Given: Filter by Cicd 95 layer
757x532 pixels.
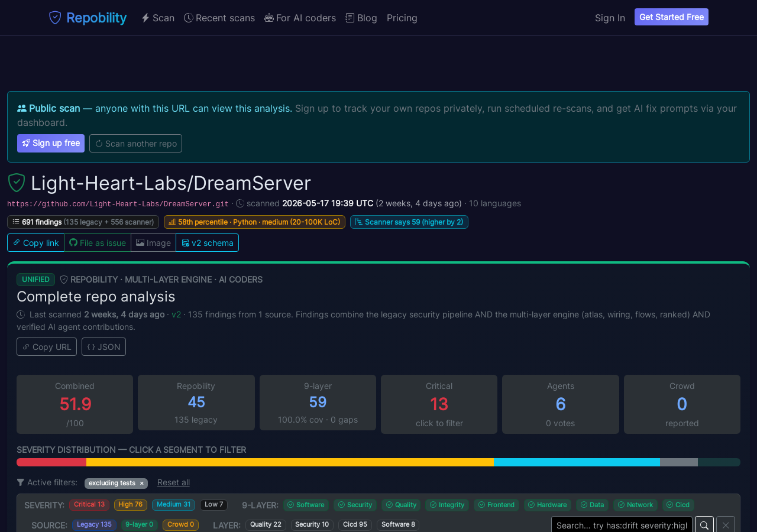Looking at the screenshot, I should pyautogui.click(x=355, y=525).
